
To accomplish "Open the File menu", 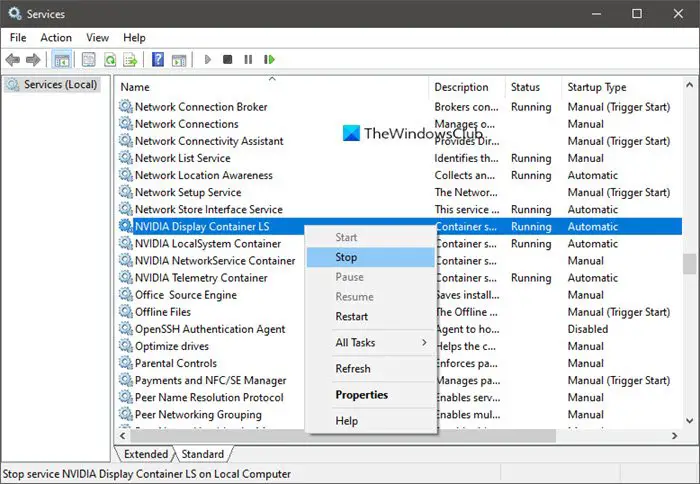I will [18, 38].
